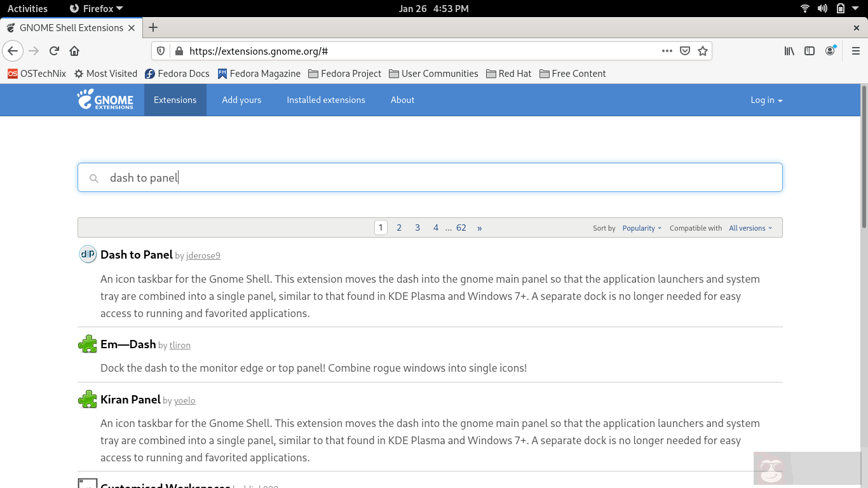Go to results page 2
The width and height of the screenshot is (868, 488).
(x=399, y=227)
